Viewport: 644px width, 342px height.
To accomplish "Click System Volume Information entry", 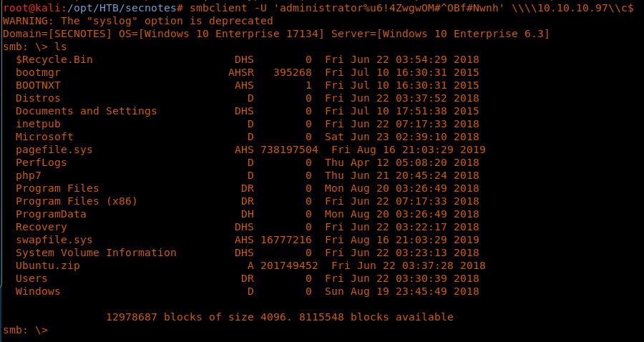I will pos(96,253).
